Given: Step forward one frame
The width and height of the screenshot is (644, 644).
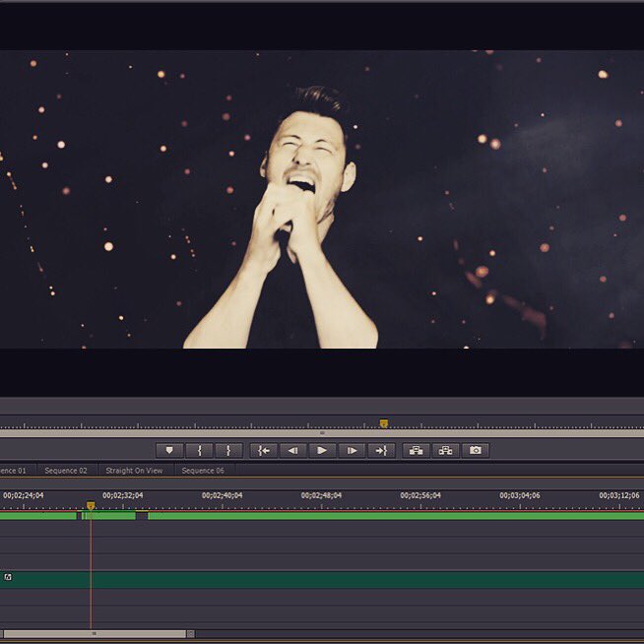Looking at the screenshot, I should tap(352, 451).
